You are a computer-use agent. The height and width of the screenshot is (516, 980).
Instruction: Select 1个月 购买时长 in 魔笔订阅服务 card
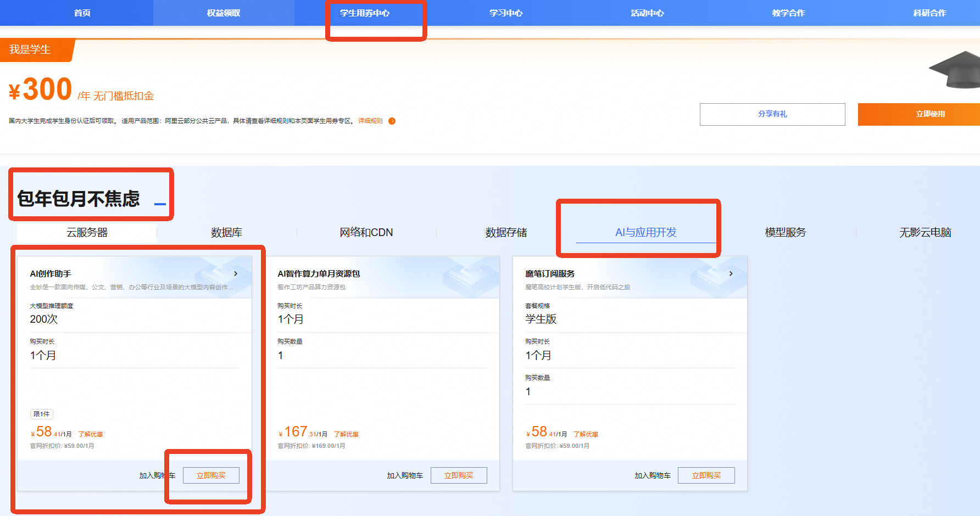click(538, 355)
